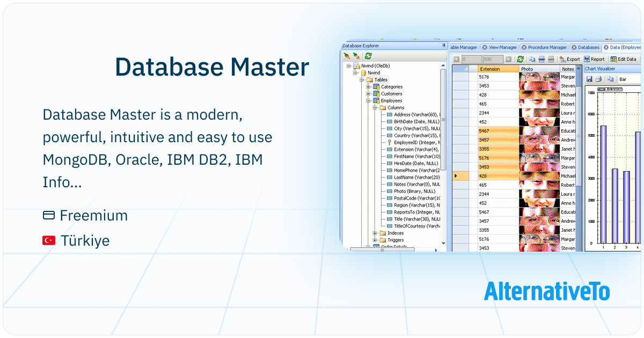Collapse the Tables folder

(x=362, y=79)
